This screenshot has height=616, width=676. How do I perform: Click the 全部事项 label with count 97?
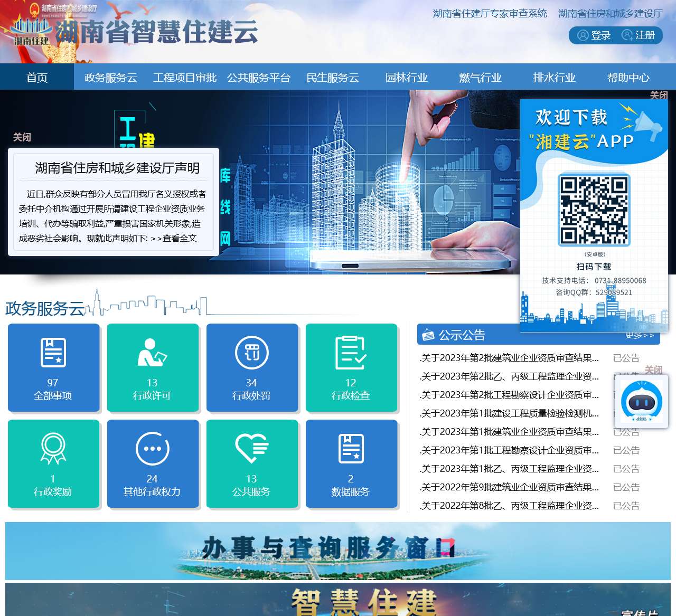point(53,389)
